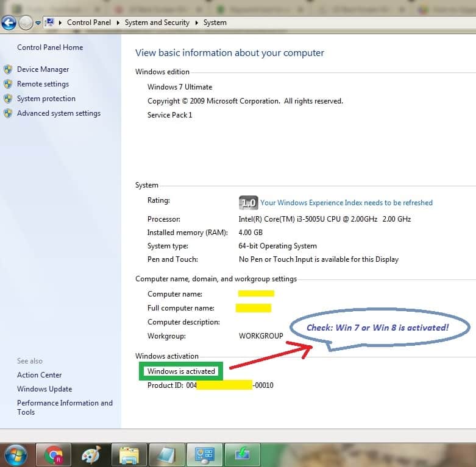This screenshot has height=467, width=476.
Task: Open Remote settings
Action: [x=43, y=84]
